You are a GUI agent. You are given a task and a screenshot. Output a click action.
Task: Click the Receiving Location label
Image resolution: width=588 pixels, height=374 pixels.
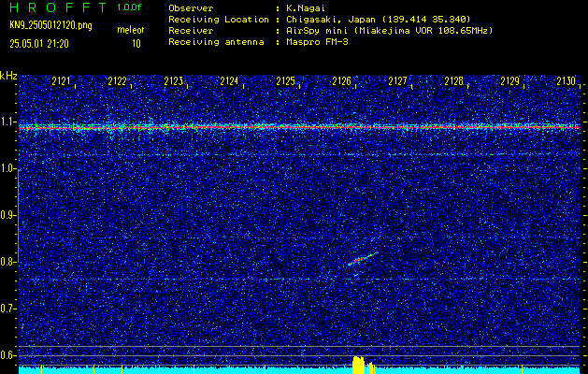pyautogui.click(x=219, y=19)
